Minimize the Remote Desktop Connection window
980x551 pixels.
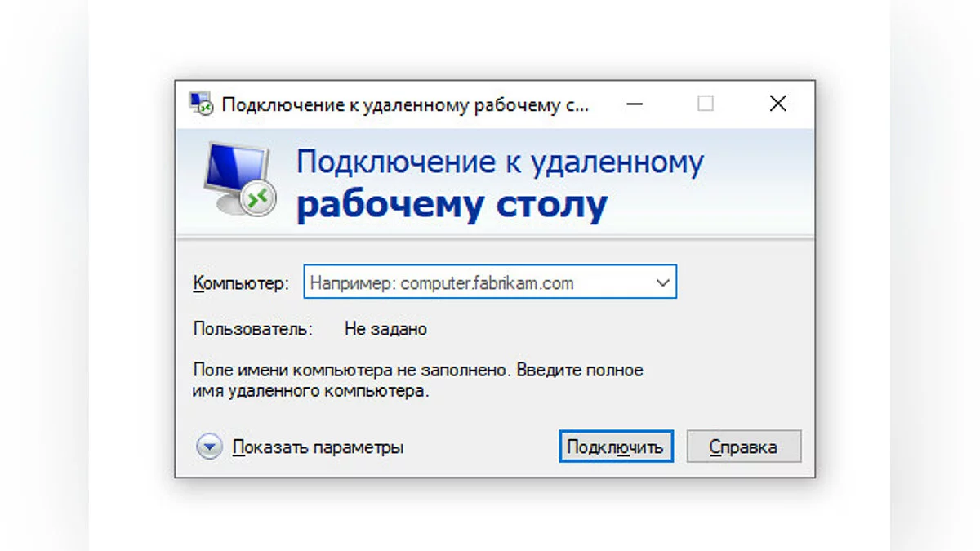pos(635,104)
